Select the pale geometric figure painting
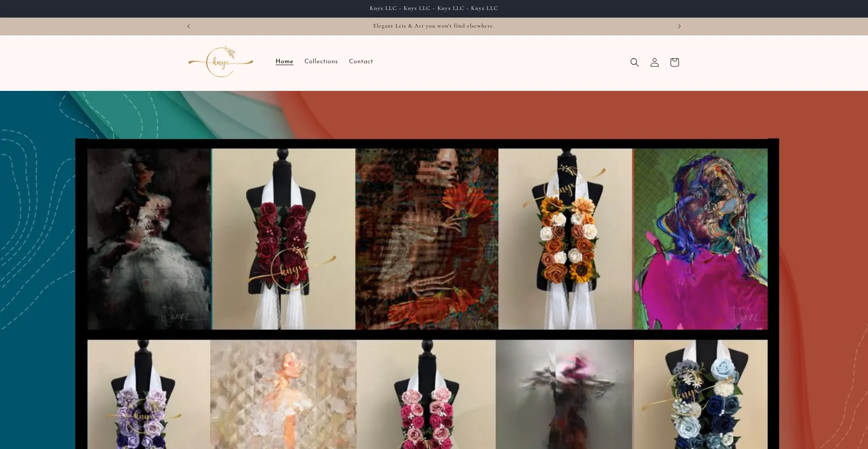The height and width of the screenshot is (449, 868). pyautogui.click(x=283, y=394)
